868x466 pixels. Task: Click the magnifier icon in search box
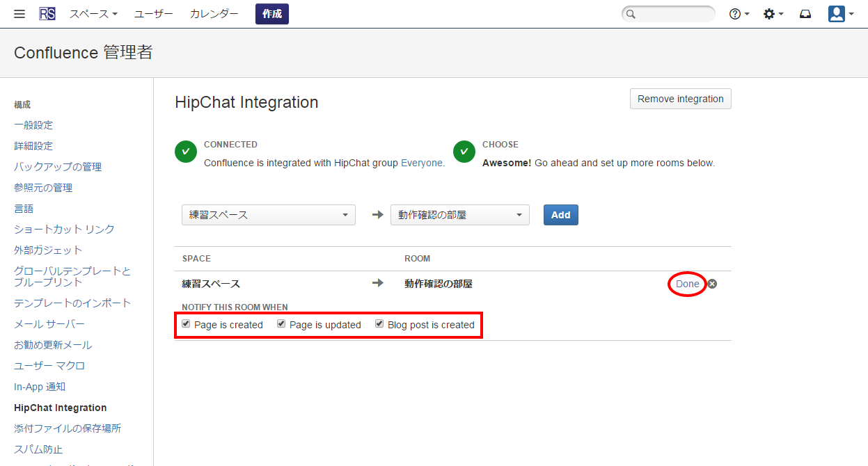(631, 14)
